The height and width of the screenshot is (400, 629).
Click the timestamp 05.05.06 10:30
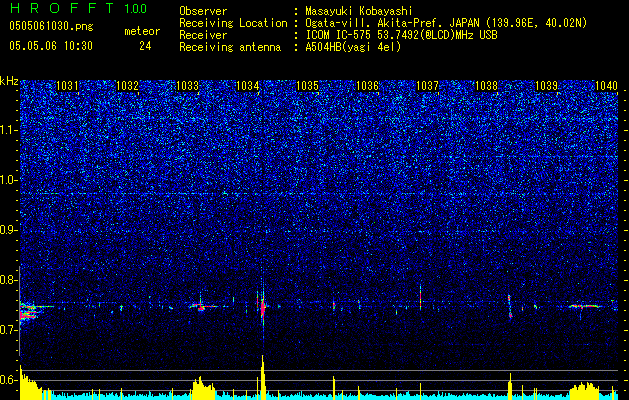pos(51,46)
